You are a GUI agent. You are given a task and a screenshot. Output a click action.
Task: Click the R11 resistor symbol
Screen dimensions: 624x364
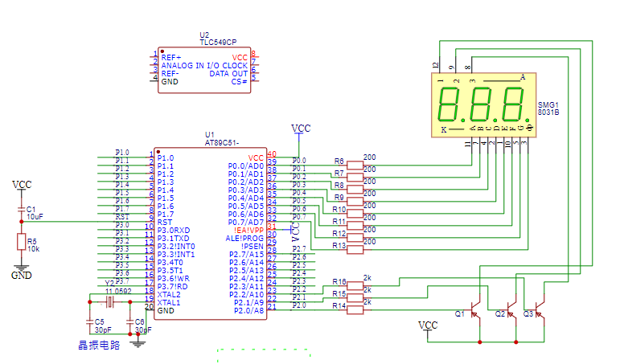pos(355,226)
